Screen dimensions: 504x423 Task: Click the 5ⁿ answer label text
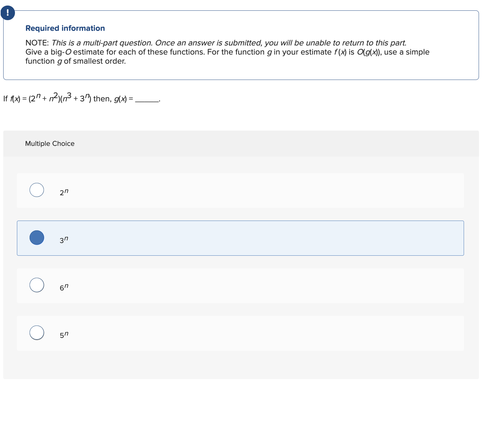pyautogui.click(x=64, y=335)
